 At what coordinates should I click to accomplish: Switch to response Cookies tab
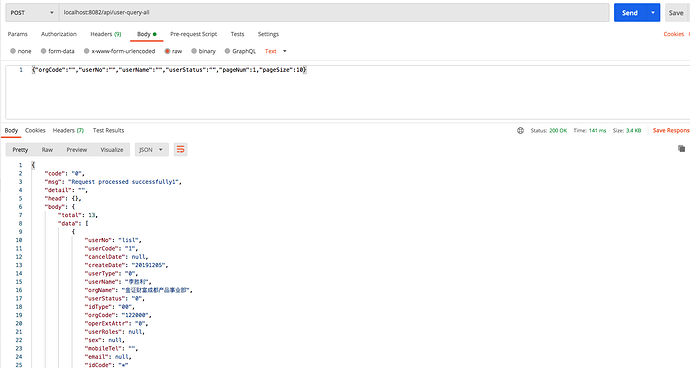pos(35,130)
